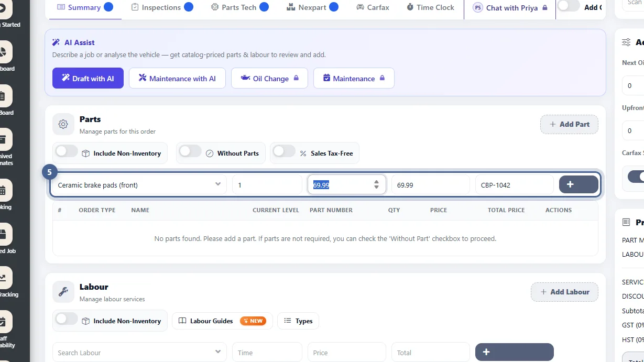The width and height of the screenshot is (644, 362).
Task: Click the part quantity field showing 1
Action: 267,184
